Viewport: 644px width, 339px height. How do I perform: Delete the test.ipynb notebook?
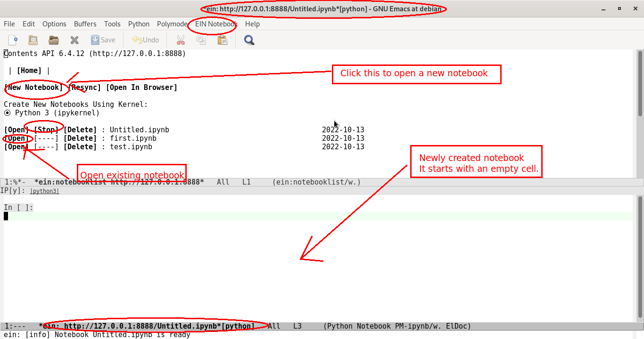pyautogui.click(x=80, y=147)
